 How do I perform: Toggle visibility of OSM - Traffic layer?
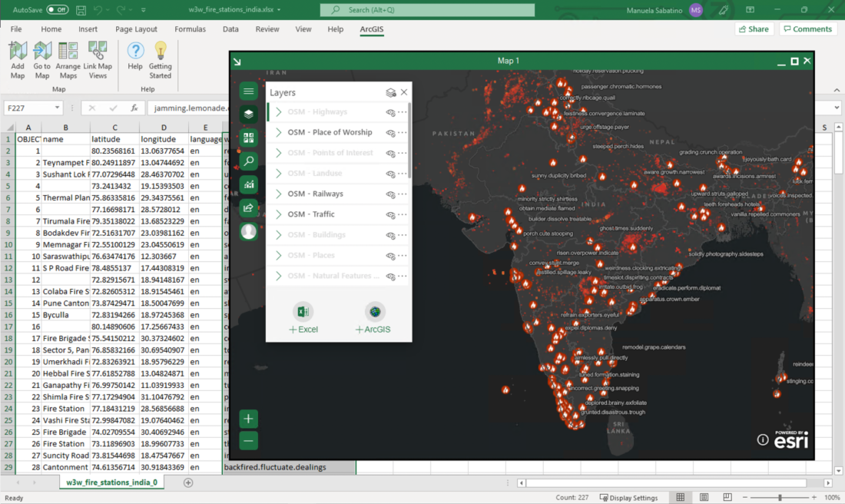(x=391, y=214)
